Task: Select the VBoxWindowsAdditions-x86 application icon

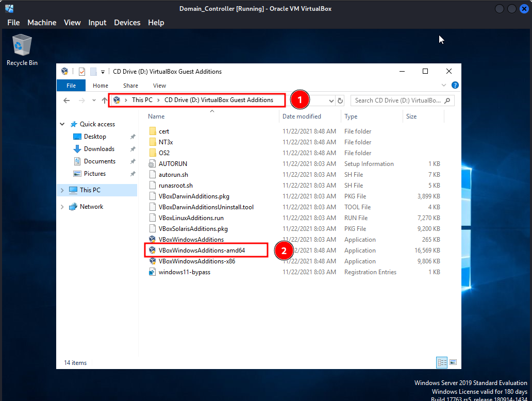Action: click(x=153, y=261)
